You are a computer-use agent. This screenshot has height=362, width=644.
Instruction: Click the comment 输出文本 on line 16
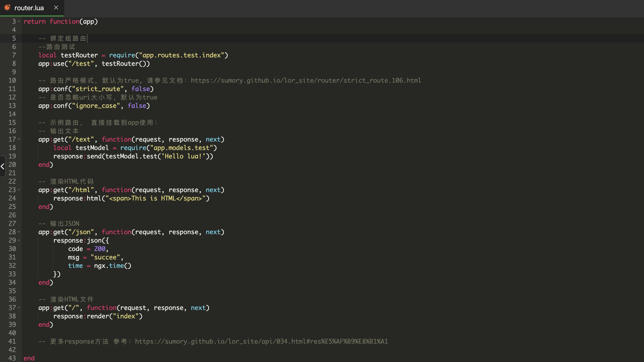[64, 131]
